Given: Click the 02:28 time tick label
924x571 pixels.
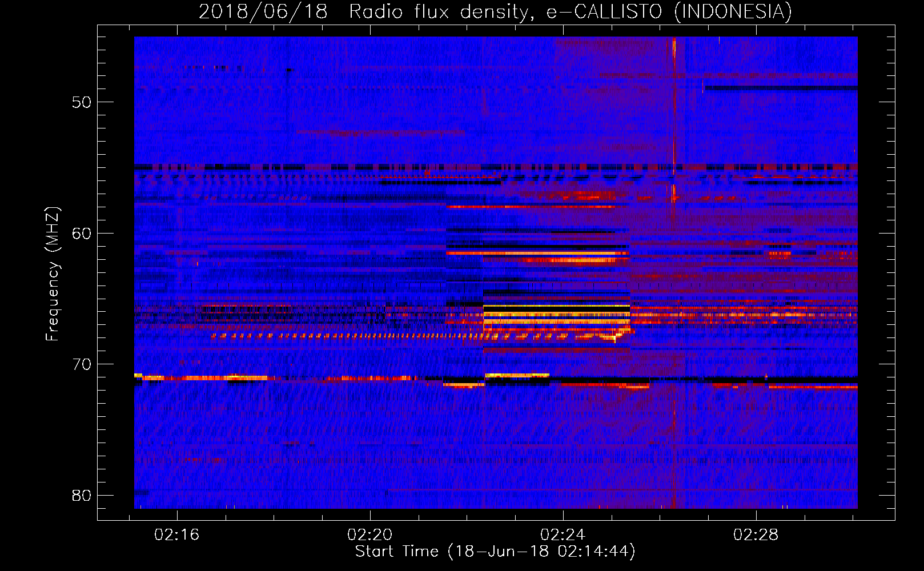Looking at the screenshot, I should (x=756, y=535).
